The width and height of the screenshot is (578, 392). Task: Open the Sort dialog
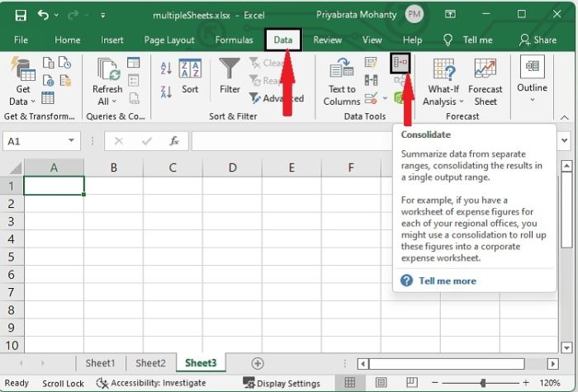click(190, 76)
